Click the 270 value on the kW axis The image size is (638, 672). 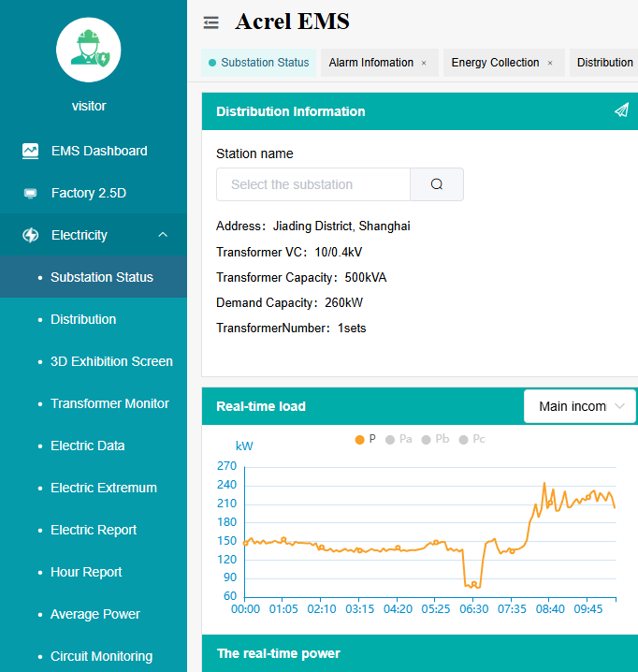pos(226,466)
